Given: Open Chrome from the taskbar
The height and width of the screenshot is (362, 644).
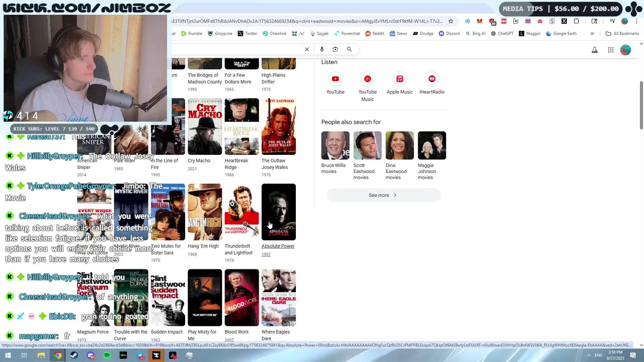Looking at the screenshot, I should [58, 355].
